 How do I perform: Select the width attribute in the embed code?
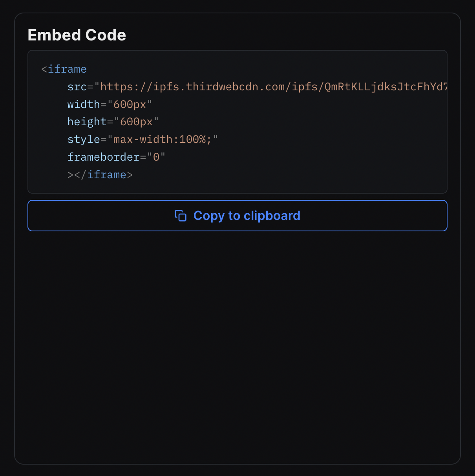(x=83, y=104)
